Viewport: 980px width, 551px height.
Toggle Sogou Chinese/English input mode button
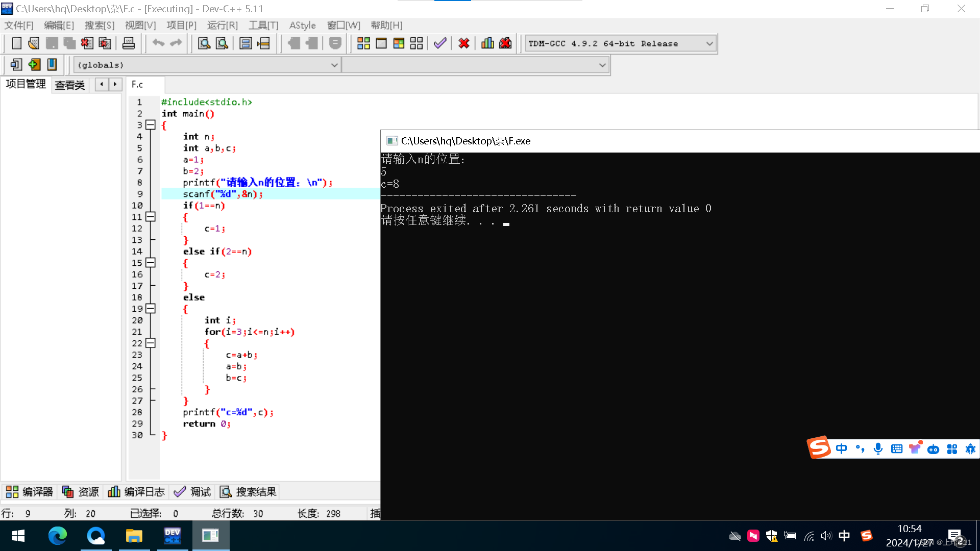(x=841, y=449)
